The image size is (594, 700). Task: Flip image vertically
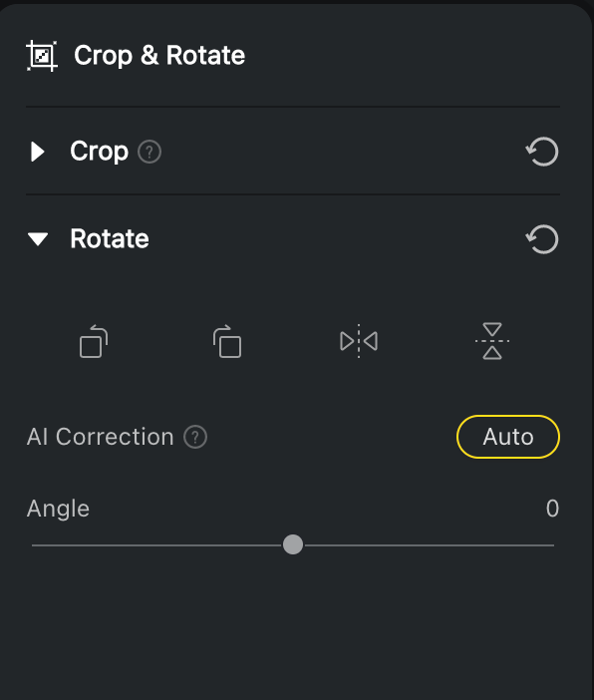pyautogui.click(x=492, y=341)
